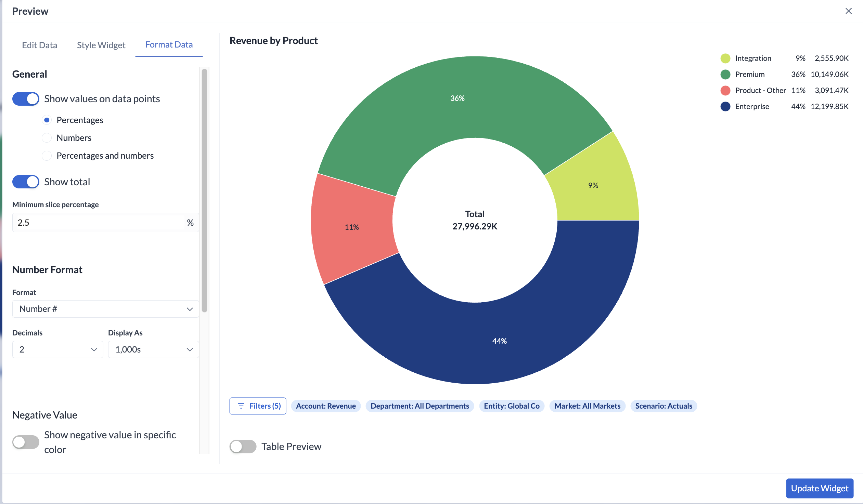The image size is (863, 504).
Task: Click the Minimum slice percentage input field
Action: tap(99, 222)
